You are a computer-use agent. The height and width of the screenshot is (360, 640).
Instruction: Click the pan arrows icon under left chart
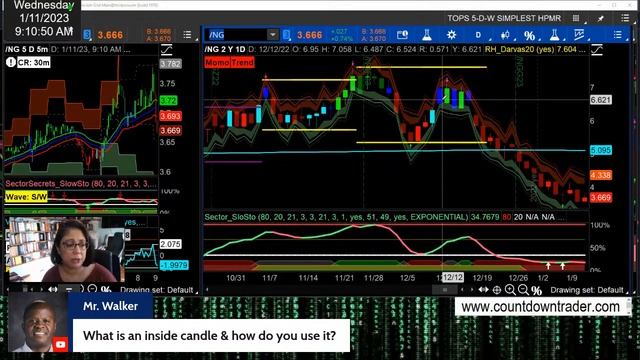53,289
